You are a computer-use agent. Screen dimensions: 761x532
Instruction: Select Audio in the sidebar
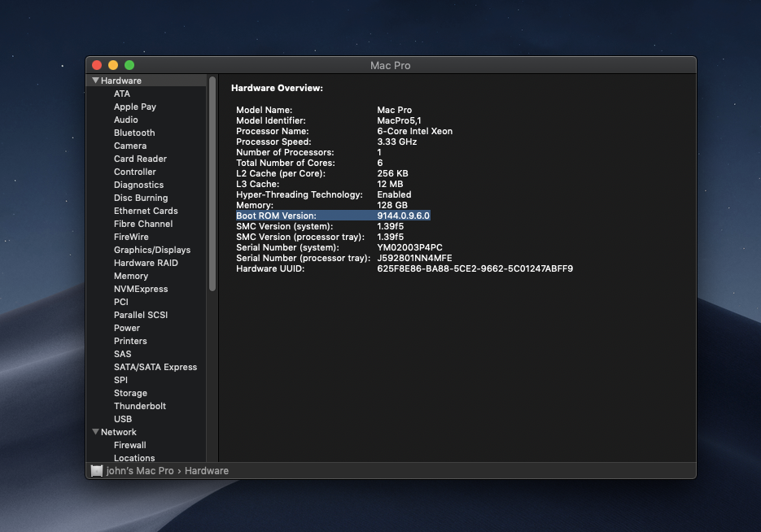[x=125, y=120]
